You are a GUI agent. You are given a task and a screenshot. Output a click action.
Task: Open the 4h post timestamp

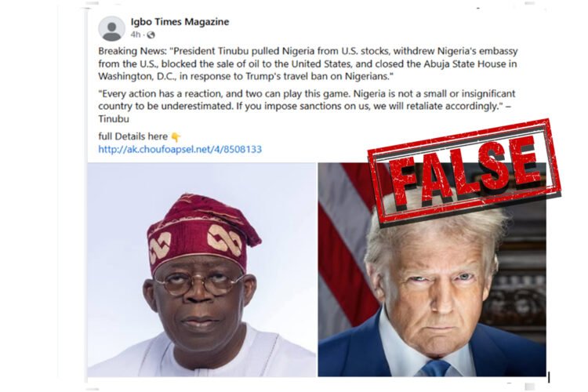(136, 34)
